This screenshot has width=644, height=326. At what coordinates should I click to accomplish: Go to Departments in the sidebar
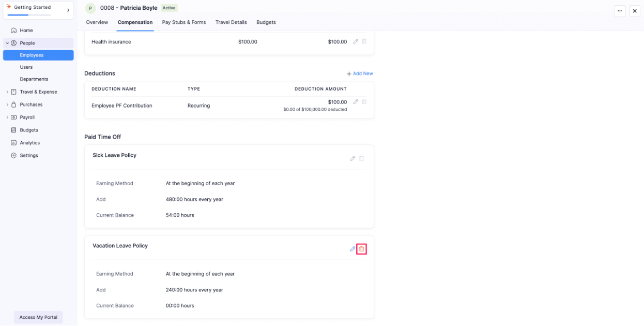(34, 79)
